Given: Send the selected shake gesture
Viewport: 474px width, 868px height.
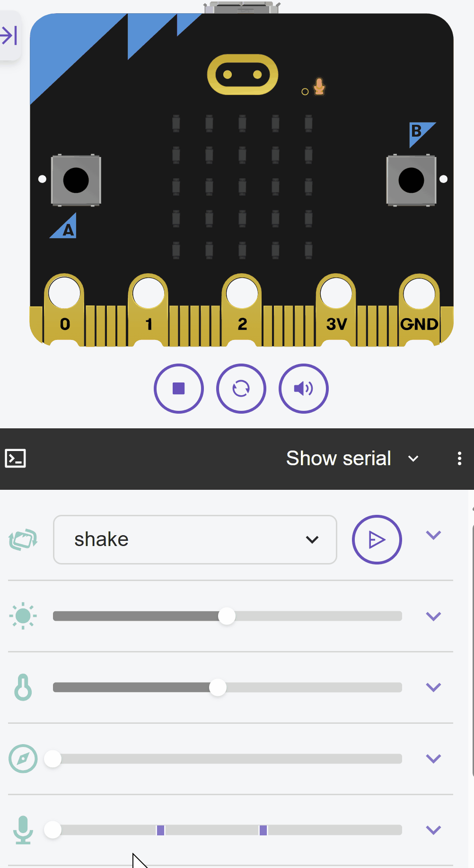Looking at the screenshot, I should [377, 539].
